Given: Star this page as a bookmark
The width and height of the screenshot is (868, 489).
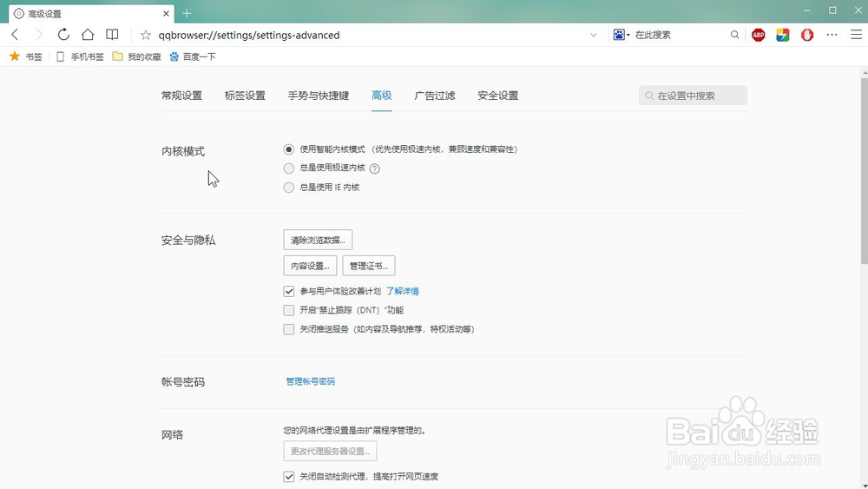Looking at the screenshot, I should pos(146,35).
